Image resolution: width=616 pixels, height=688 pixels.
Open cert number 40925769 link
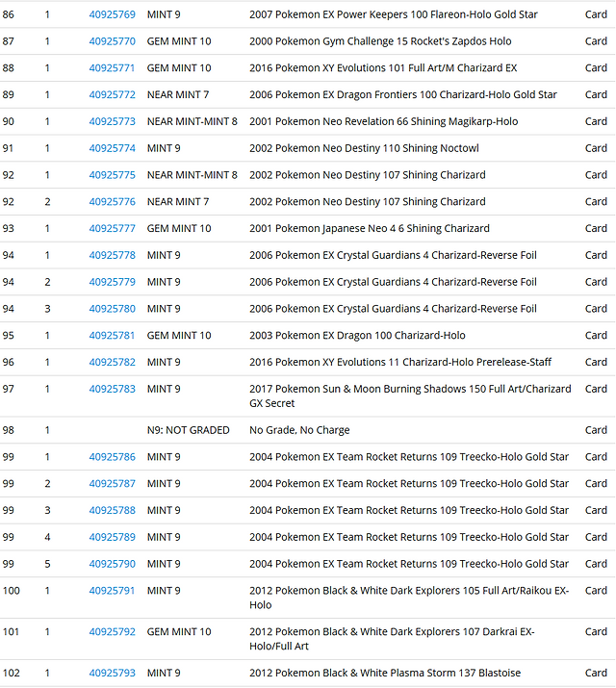click(112, 14)
